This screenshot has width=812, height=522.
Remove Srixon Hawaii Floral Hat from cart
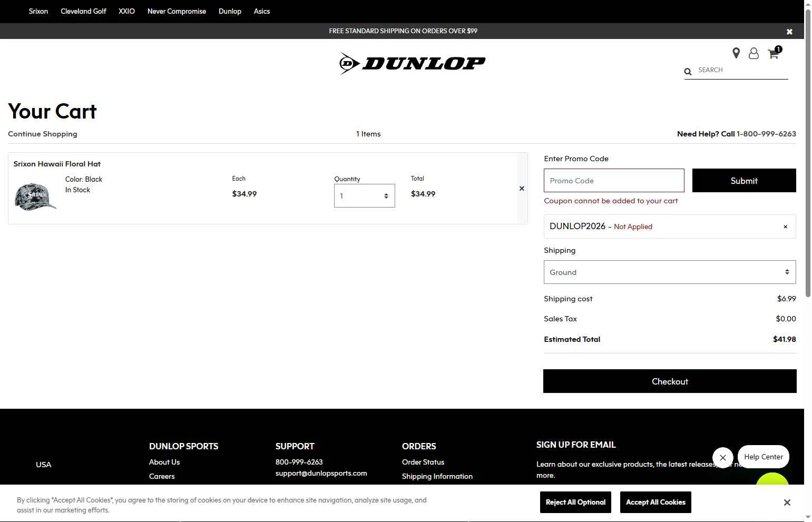522,189
